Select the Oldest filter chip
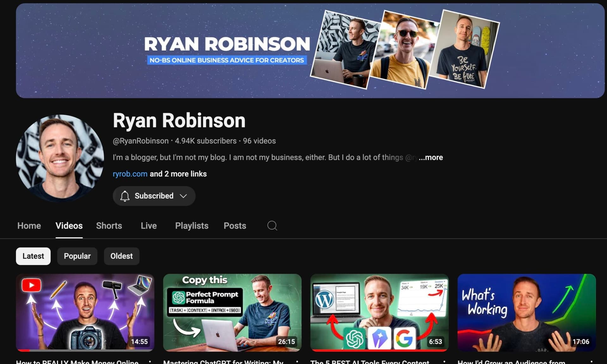Image resolution: width=607 pixels, height=364 pixels. click(x=121, y=256)
